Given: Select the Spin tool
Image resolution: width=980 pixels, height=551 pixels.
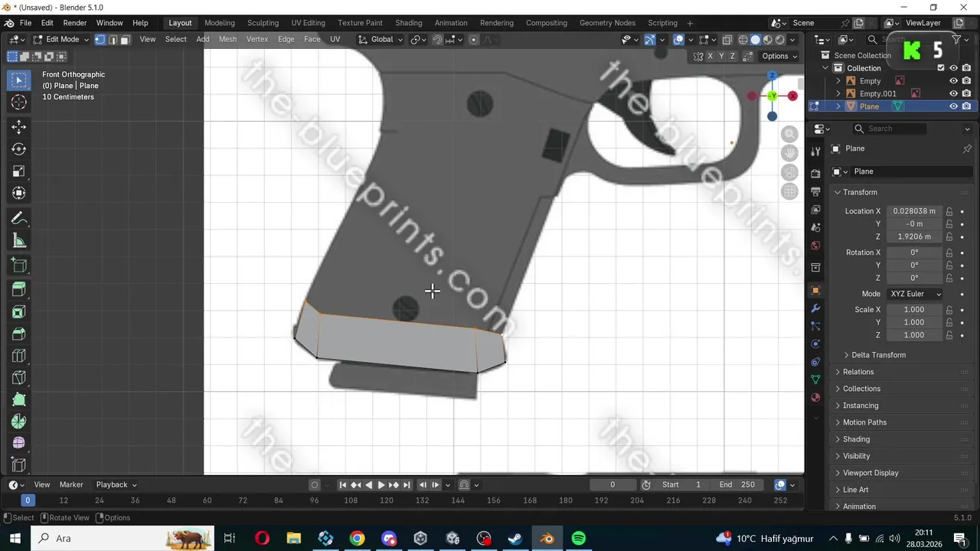Looking at the screenshot, I should tap(19, 422).
